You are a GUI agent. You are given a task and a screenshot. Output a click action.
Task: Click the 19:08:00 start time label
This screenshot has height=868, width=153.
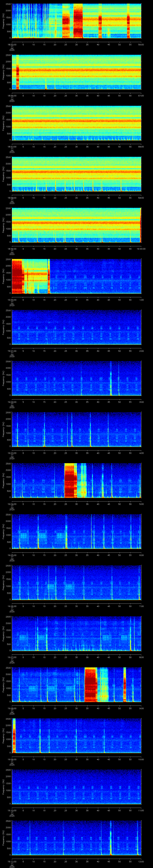pyautogui.click(x=12, y=708)
